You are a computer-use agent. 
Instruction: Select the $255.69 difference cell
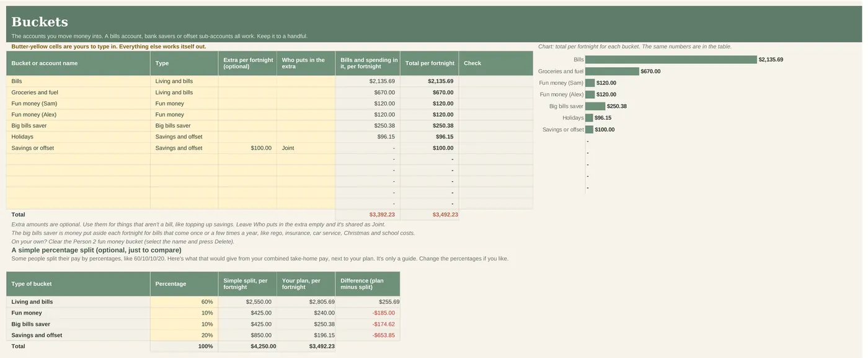(x=368, y=302)
